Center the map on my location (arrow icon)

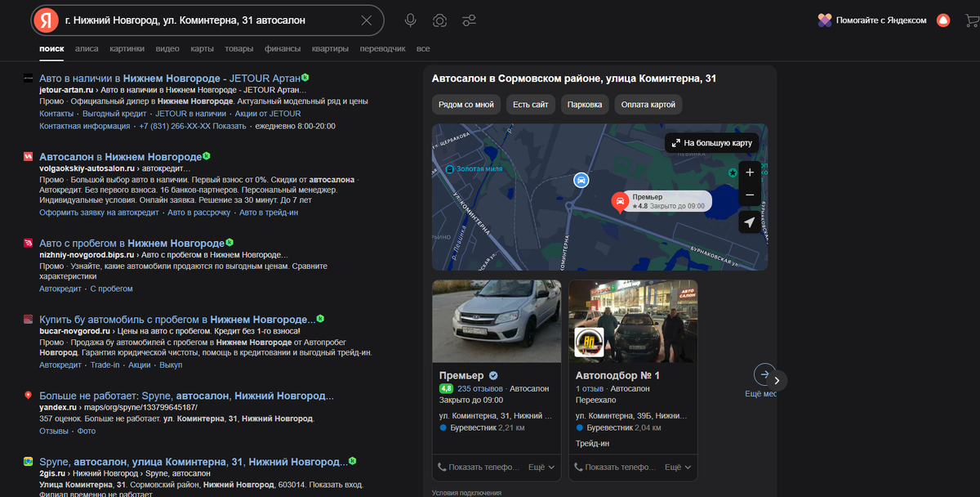[750, 222]
